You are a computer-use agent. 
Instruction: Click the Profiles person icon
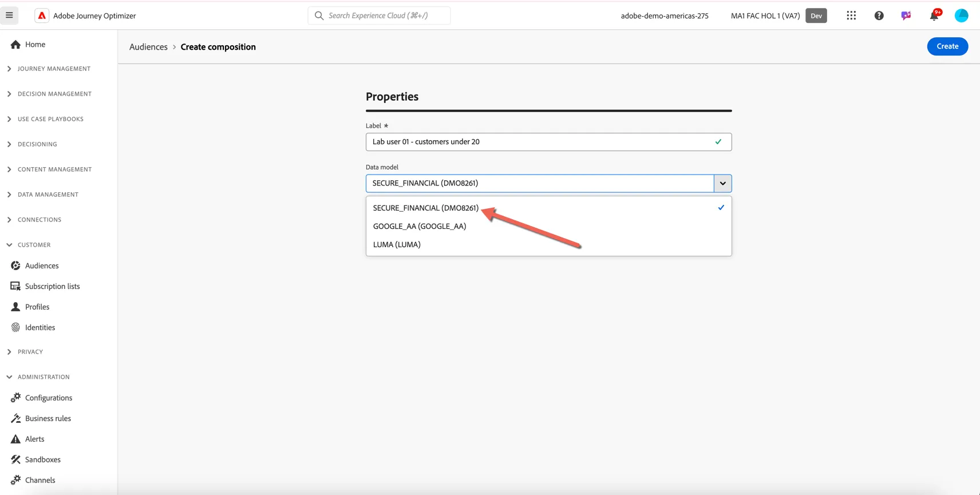(x=15, y=307)
